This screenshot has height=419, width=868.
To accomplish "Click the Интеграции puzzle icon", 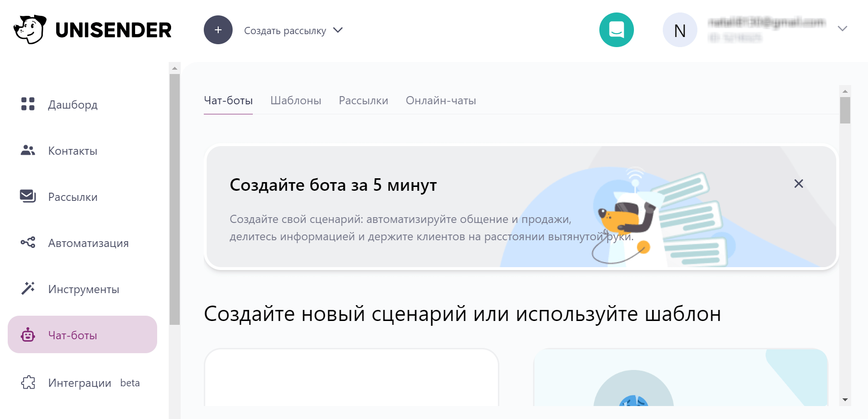I will pos(28,382).
